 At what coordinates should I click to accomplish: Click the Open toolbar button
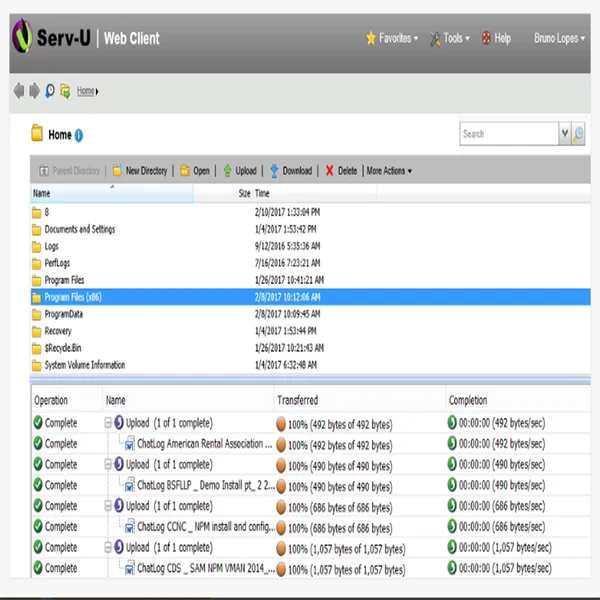[x=195, y=171]
